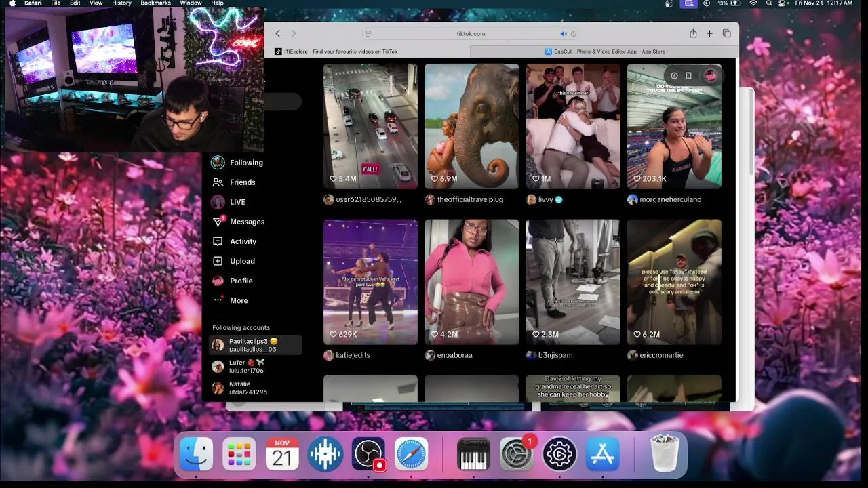Open the video with 2.3M likes

(x=573, y=282)
